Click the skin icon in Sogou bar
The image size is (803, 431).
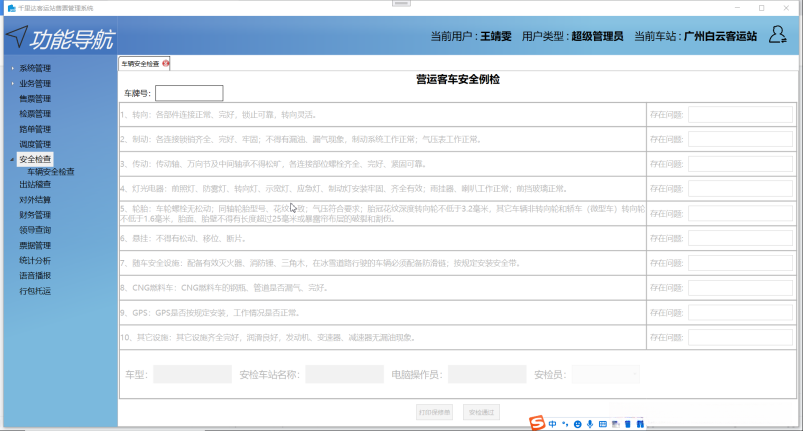click(616, 424)
